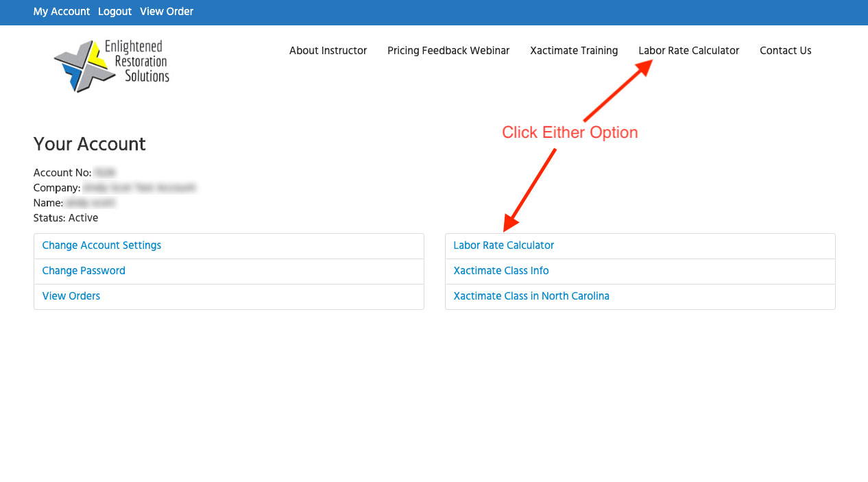Open View Orders in account list
The width and height of the screenshot is (868, 482).
[x=71, y=296]
